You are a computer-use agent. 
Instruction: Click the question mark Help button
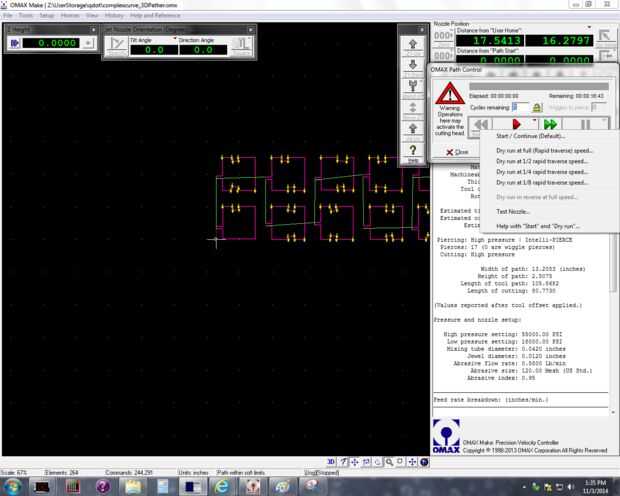point(412,152)
